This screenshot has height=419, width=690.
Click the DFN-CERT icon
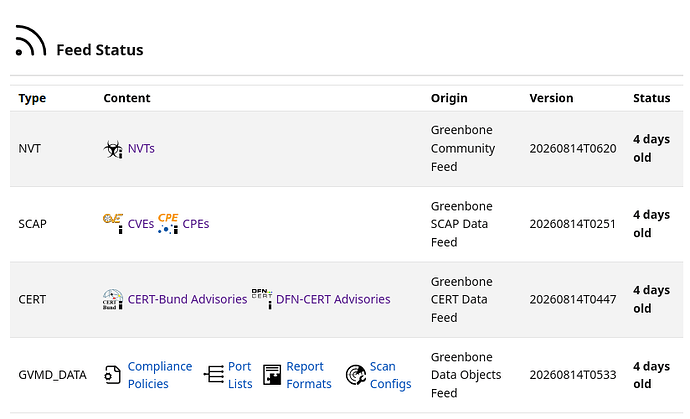[262, 299]
